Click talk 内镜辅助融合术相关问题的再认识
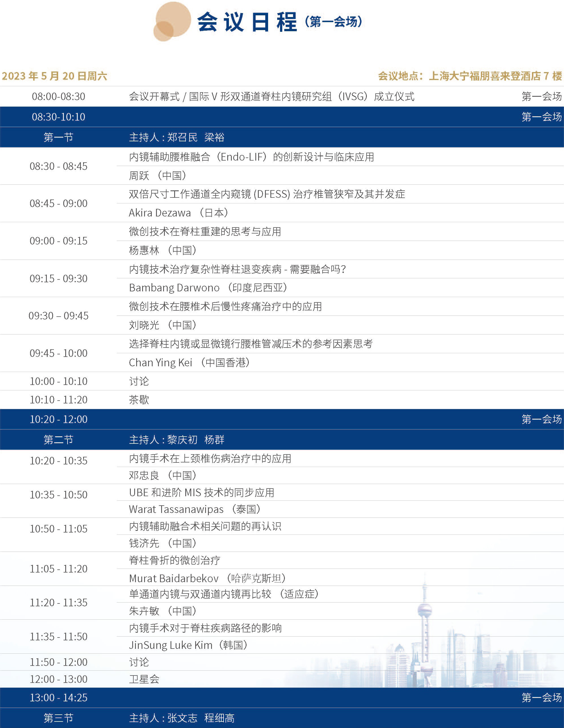Viewport: 564px width, 728px height. pos(205,526)
